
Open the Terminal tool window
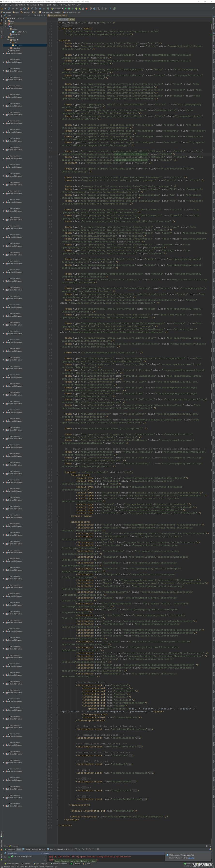pos(26,864)
